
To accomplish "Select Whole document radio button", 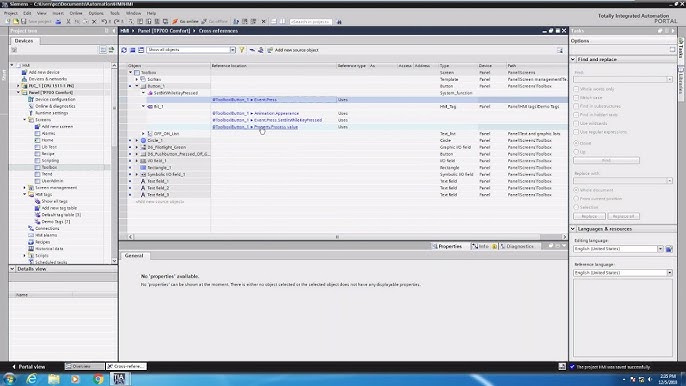I will click(576, 190).
